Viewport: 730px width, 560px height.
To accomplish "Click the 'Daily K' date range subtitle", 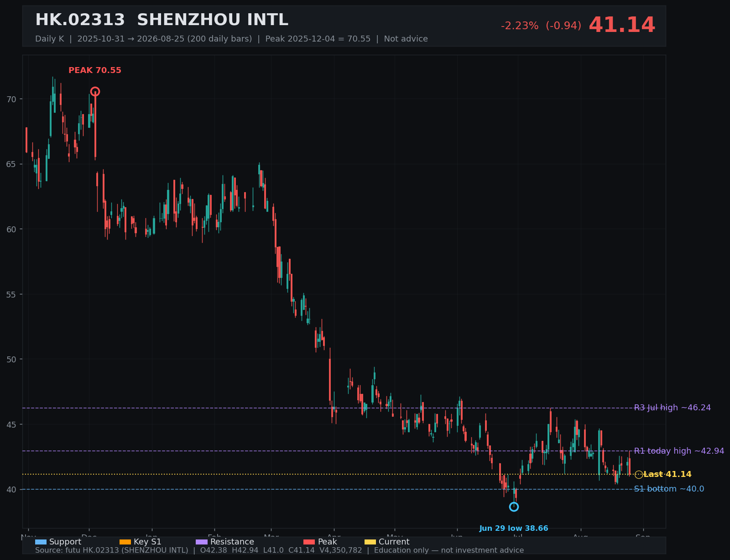I will pyautogui.click(x=231, y=39).
